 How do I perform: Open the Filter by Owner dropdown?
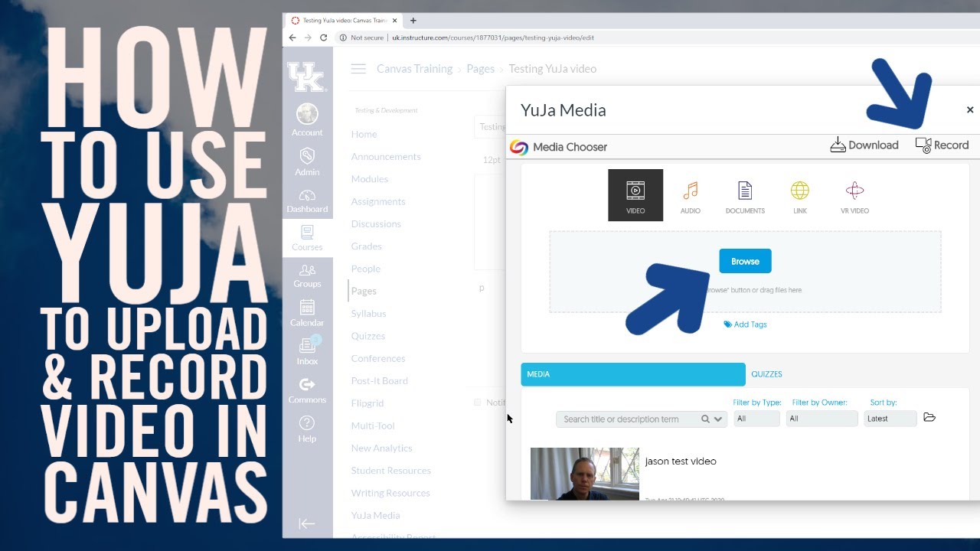[x=822, y=419]
